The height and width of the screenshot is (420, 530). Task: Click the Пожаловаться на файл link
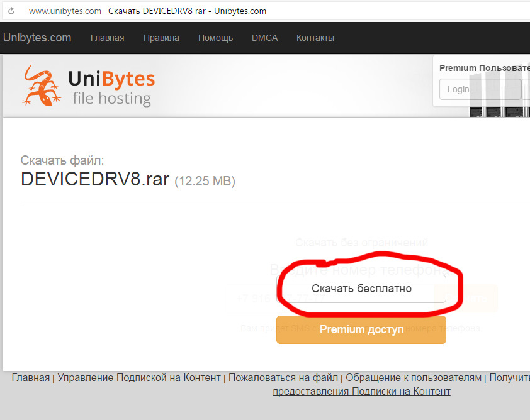[283, 377]
